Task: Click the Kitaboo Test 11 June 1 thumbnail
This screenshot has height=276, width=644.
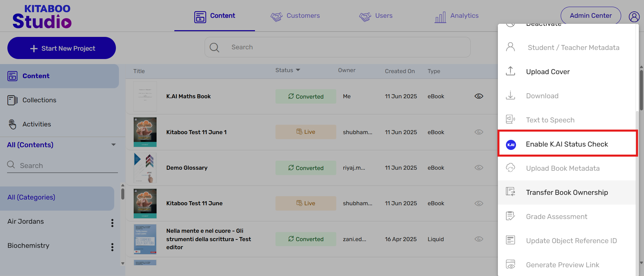Action: pyautogui.click(x=145, y=132)
